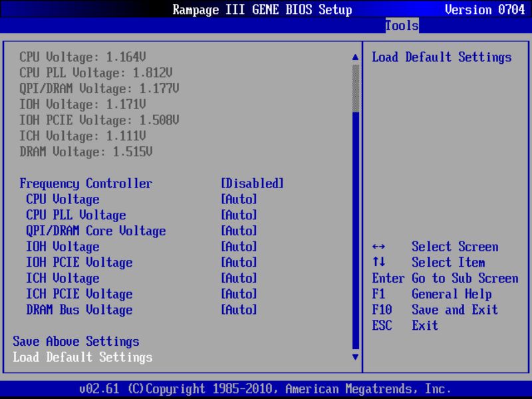Click Go to Sub Screen hint
This screenshot has width=532, height=399.
pyautogui.click(x=465, y=278)
